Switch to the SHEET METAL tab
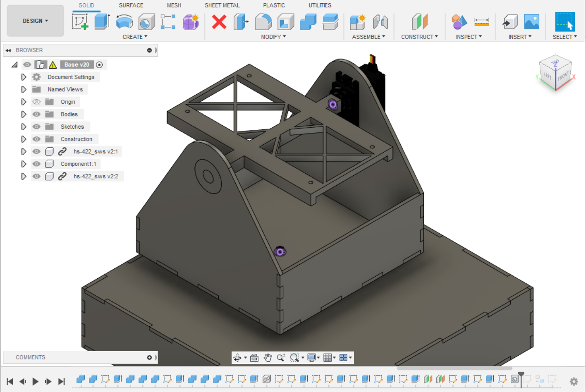 pyautogui.click(x=222, y=5)
